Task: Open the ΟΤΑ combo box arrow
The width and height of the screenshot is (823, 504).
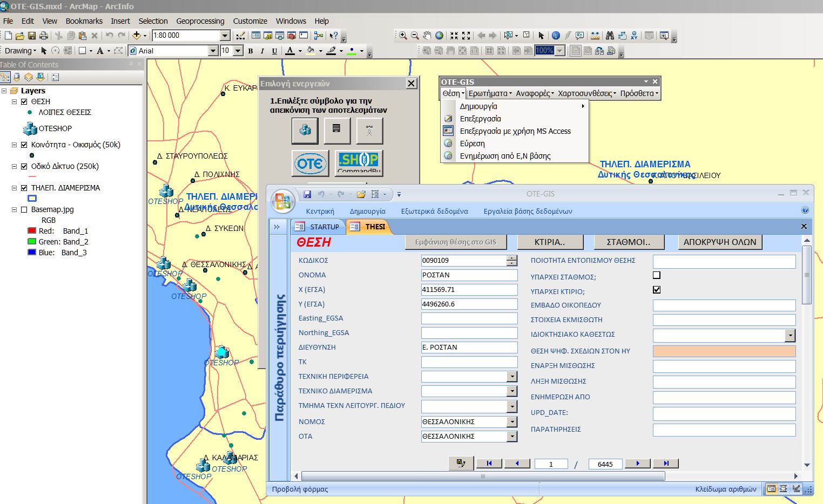Action: [512, 437]
